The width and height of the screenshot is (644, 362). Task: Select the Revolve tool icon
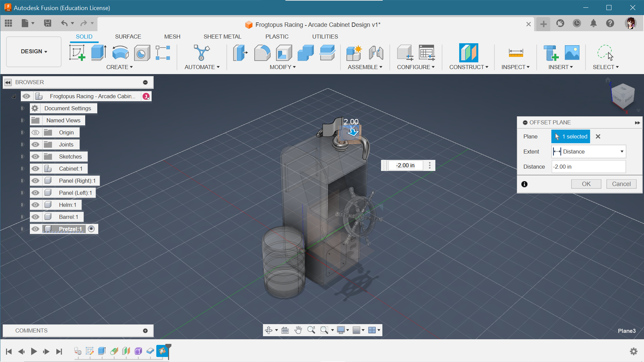tap(120, 53)
